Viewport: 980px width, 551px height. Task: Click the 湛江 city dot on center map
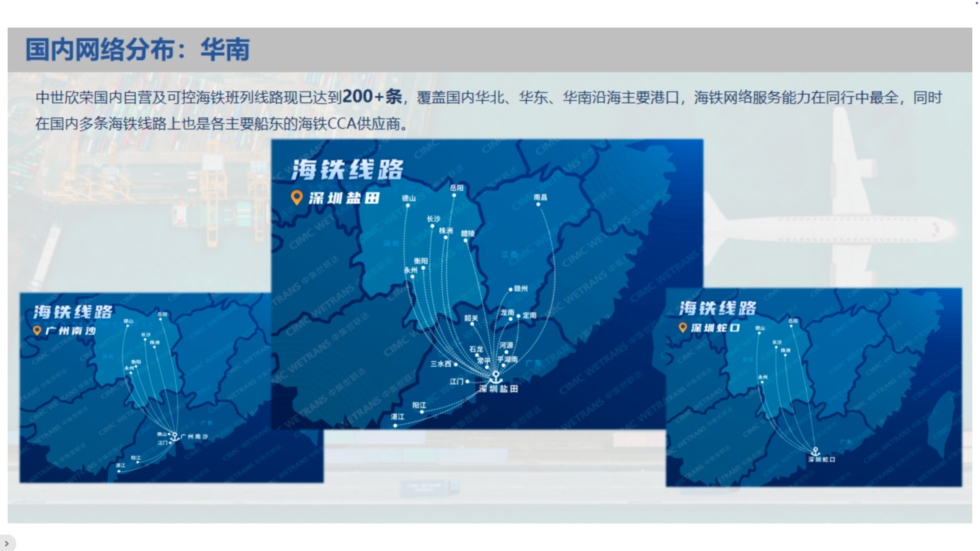[395, 425]
